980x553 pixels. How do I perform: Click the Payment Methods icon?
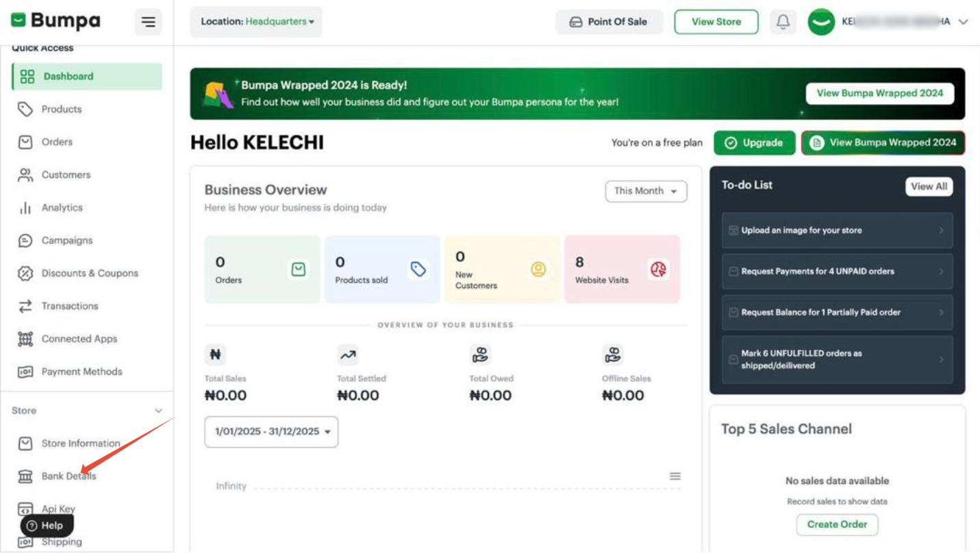coord(25,372)
